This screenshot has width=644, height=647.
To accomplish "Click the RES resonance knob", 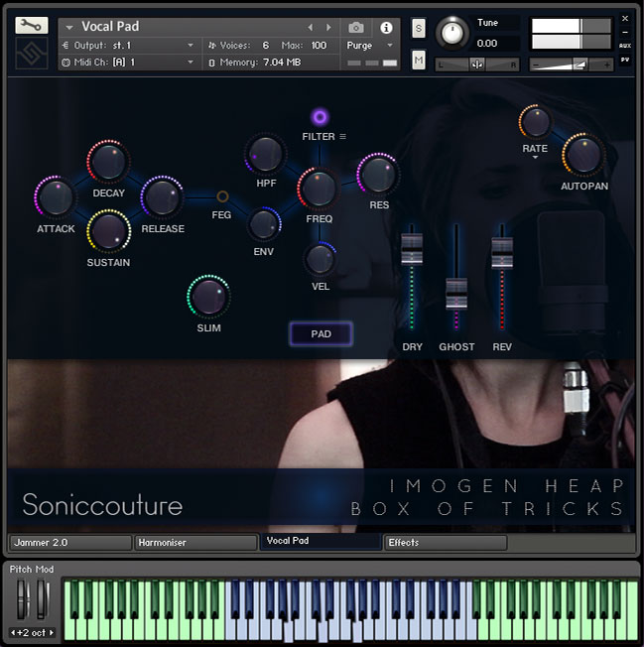I will [378, 174].
